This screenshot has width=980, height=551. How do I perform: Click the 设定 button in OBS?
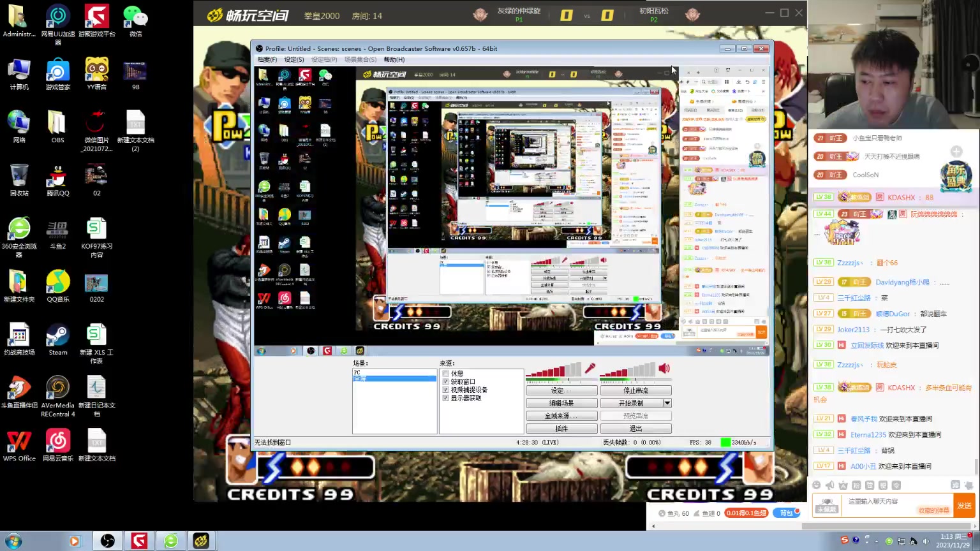coord(561,390)
